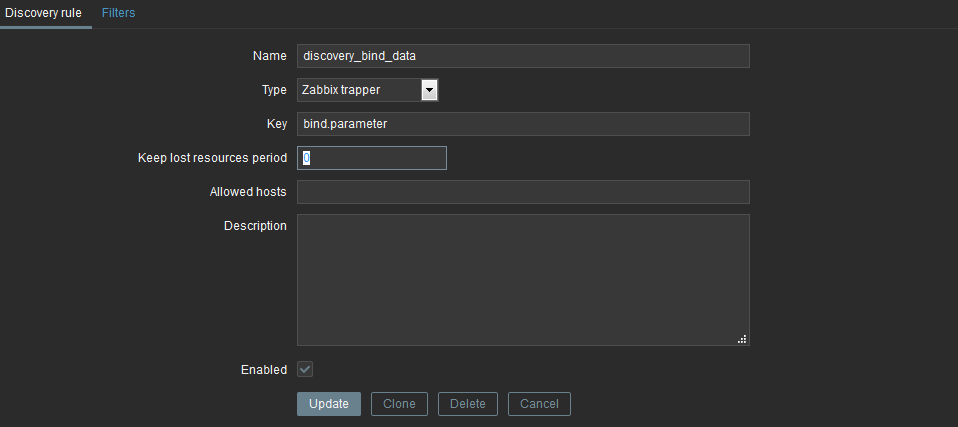Focus the Name field containing discovery_bind_data
958x427 pixels.
tap(523, 56)
